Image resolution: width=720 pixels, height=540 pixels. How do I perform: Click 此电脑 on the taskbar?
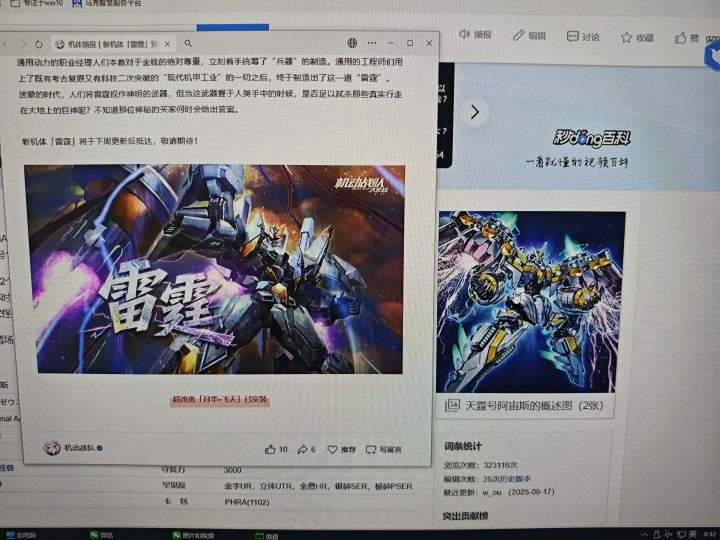21,535
